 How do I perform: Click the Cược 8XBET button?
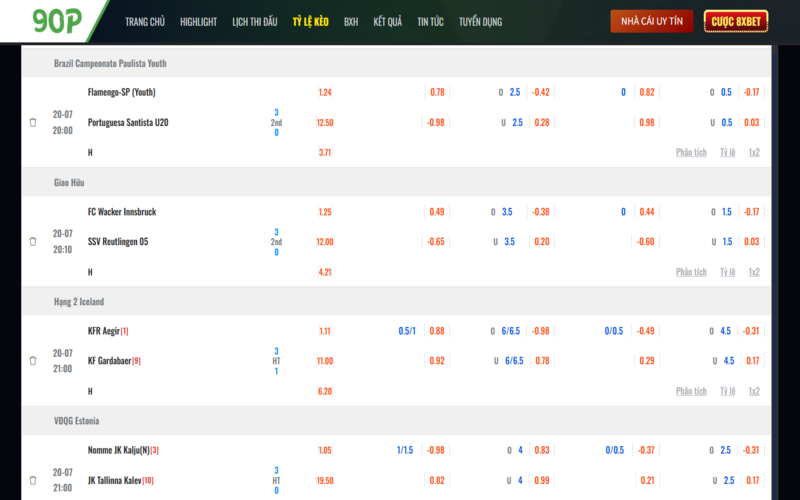point(736,21)
